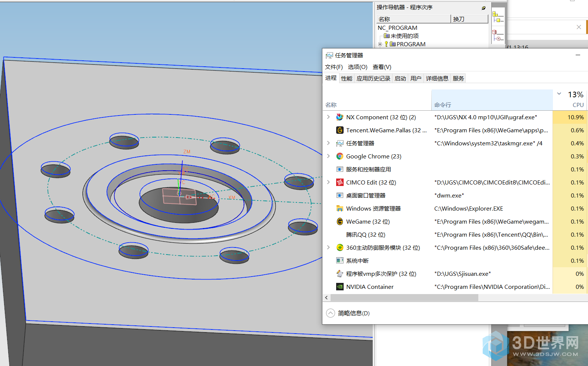The width and height of the screenshot is (588, 366).
Task: Click the Sjisuan.exe command line cell
Action: [x=462, y=274]
